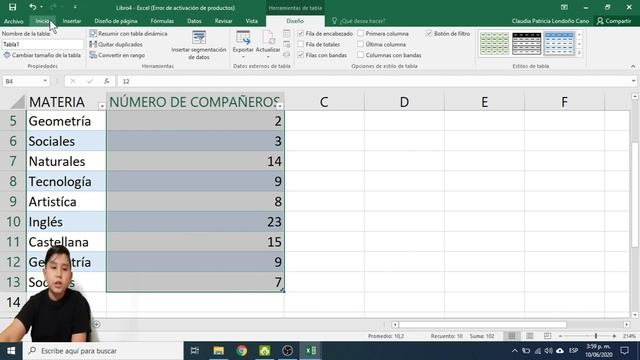Click the Excel taskbar icon

311,351
